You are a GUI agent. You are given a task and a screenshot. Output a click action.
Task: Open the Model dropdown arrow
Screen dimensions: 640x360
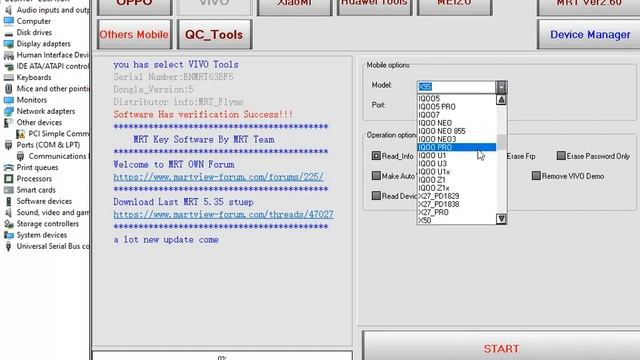pos(502,87)
